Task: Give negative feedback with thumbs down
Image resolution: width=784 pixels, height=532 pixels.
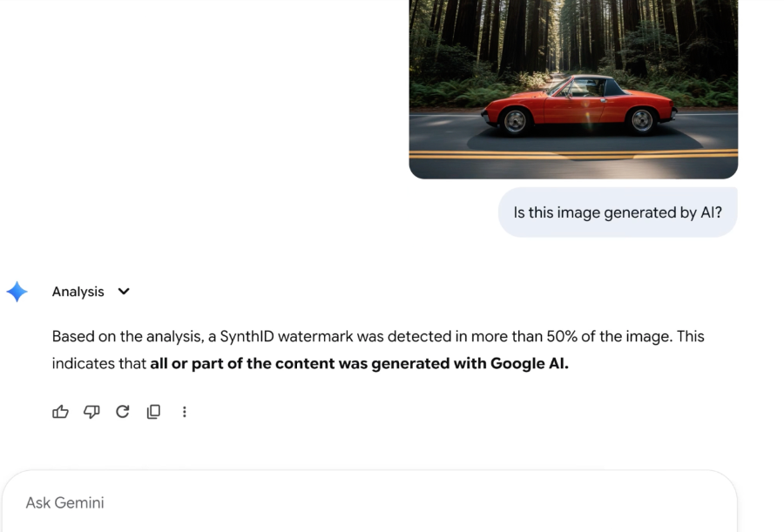Action: (x=91, y=411)
